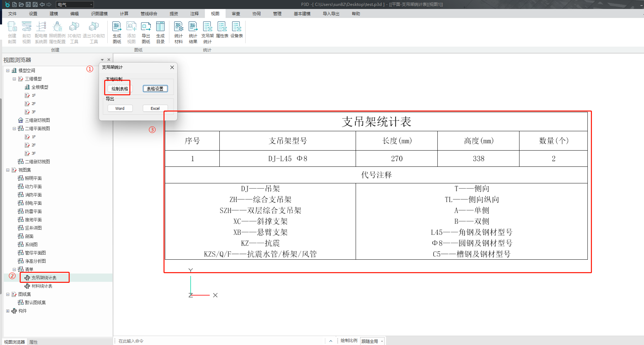
Task: Click the save icon in title bar
Action: tap(28, 4)
